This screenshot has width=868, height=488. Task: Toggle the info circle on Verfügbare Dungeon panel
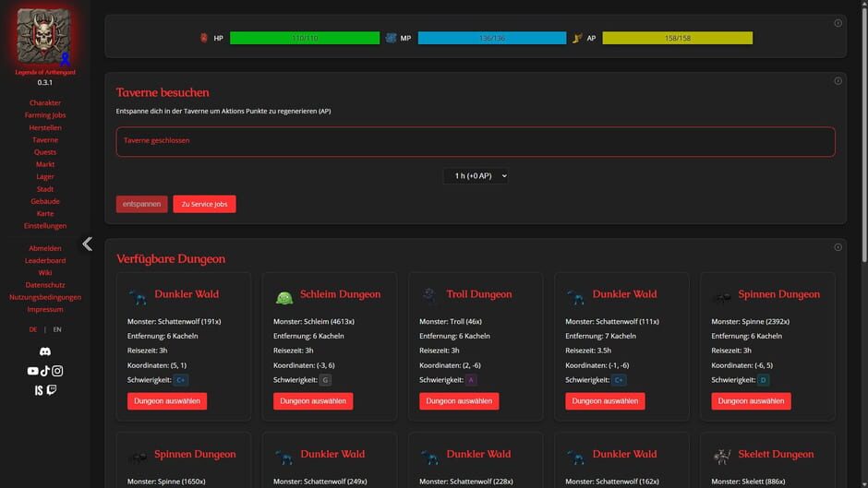coord(838,247)
